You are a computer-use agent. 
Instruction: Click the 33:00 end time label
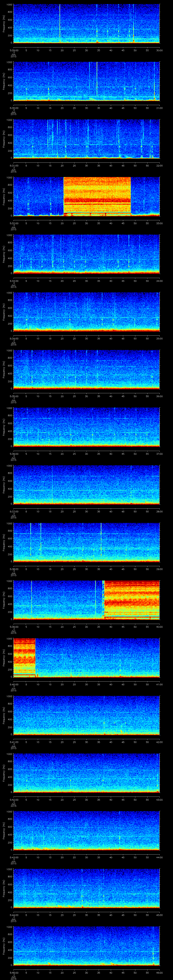159,223
